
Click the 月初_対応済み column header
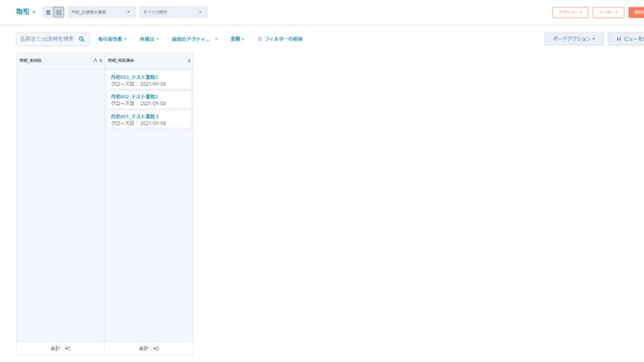click(121, 61)
